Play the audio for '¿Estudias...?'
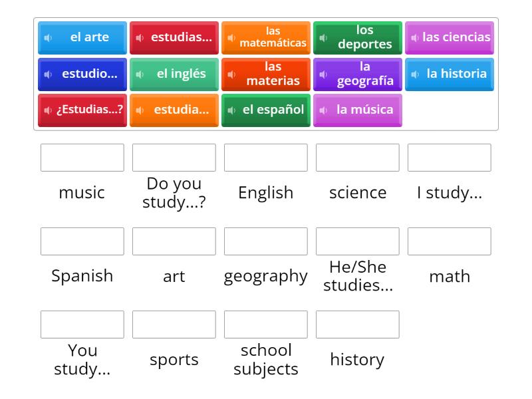 (x=49, y=110)
